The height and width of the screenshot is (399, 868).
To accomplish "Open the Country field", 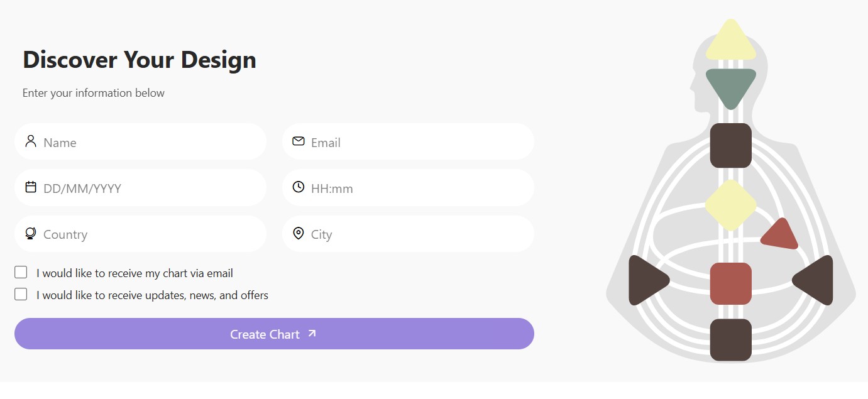I will pos(151,234).
